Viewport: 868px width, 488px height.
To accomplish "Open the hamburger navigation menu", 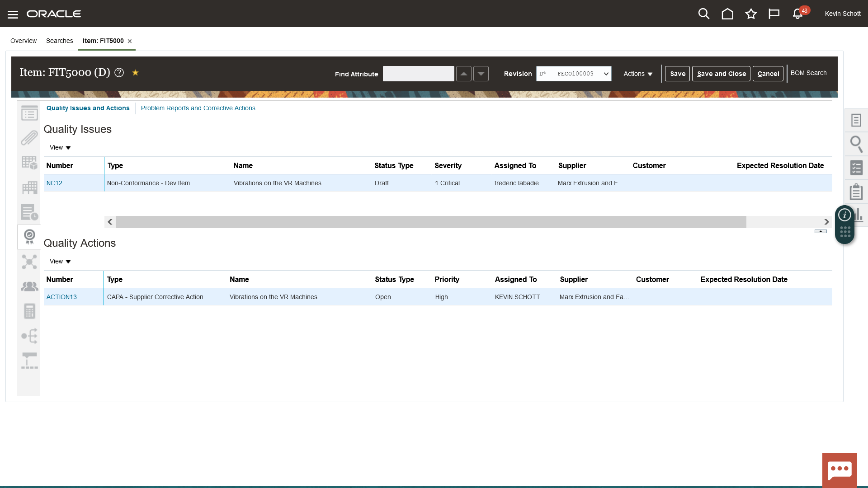I will tap(13, 14).
